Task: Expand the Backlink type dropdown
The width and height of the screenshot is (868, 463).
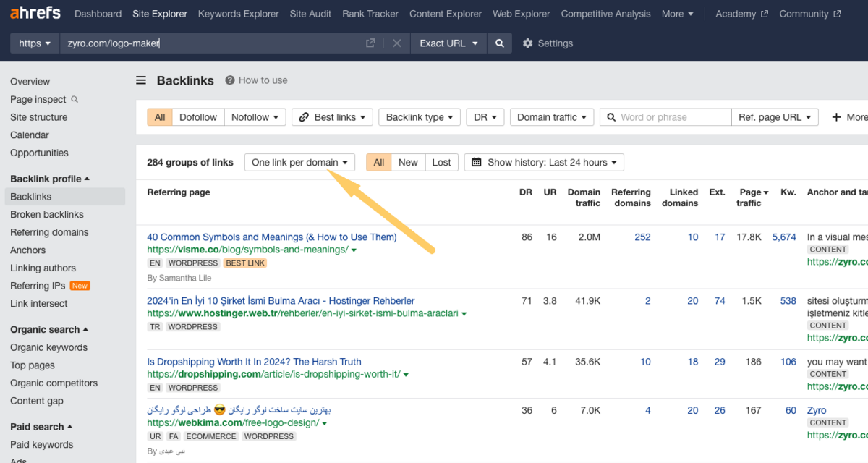Action: [x=419, y=117]
